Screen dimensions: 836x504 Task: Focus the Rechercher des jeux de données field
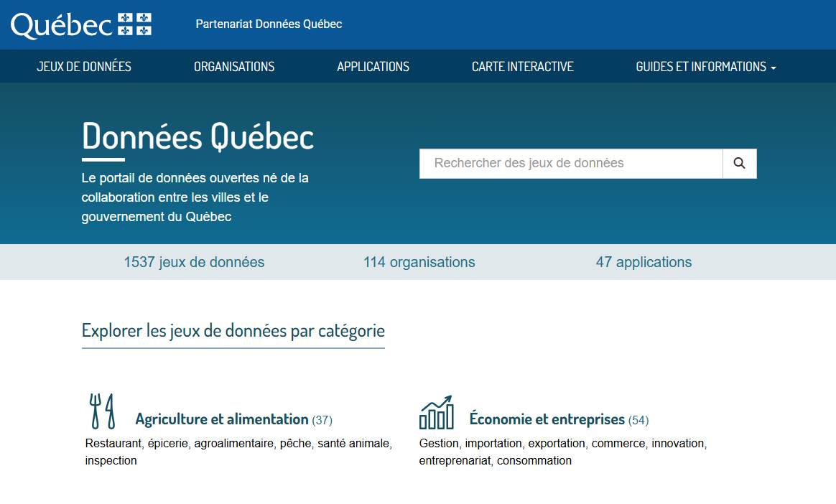pos(570,163)
